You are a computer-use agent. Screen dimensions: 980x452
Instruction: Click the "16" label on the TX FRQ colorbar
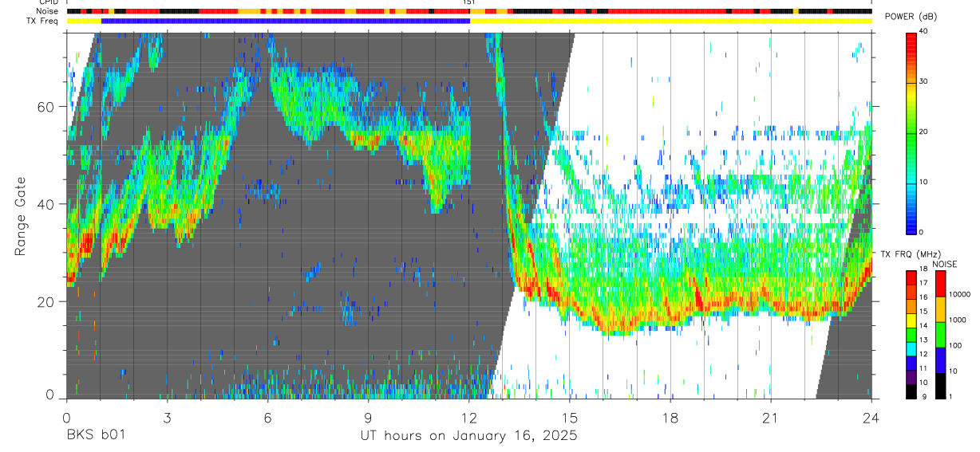(923, 297)
